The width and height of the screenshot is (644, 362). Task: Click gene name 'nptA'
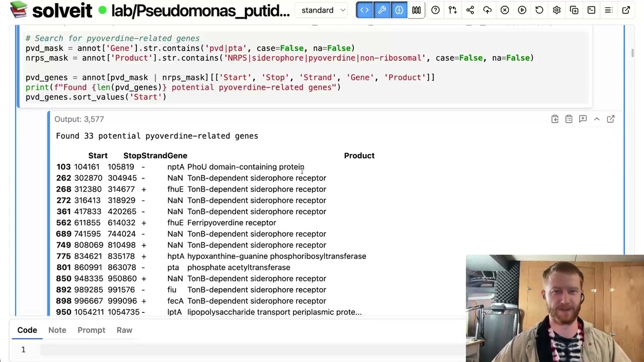tap(176, 167)
